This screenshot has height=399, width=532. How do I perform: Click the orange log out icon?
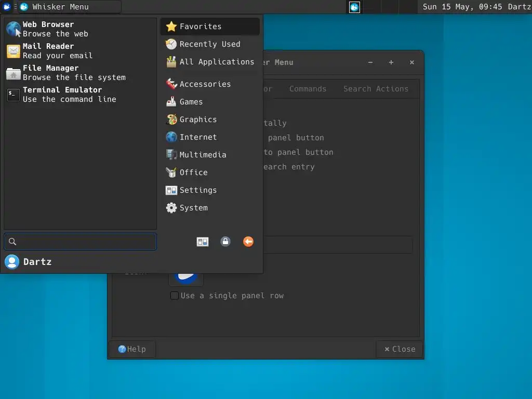248,242
